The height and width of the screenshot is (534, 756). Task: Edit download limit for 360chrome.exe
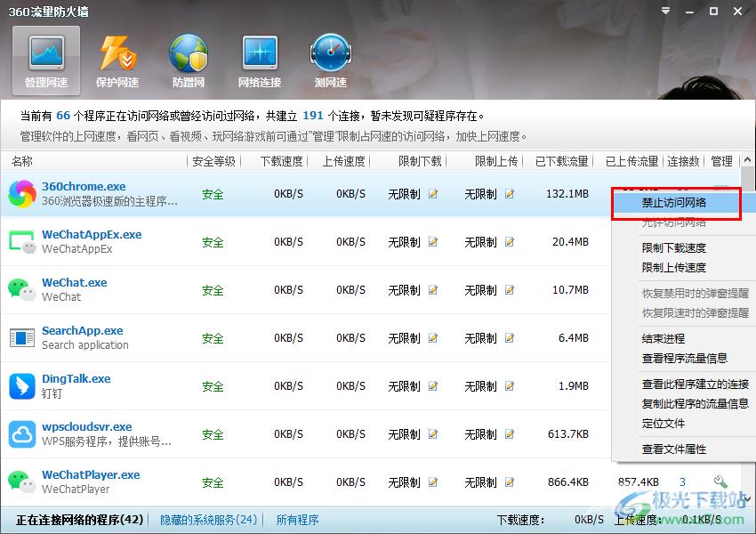[x=433, y=194]
